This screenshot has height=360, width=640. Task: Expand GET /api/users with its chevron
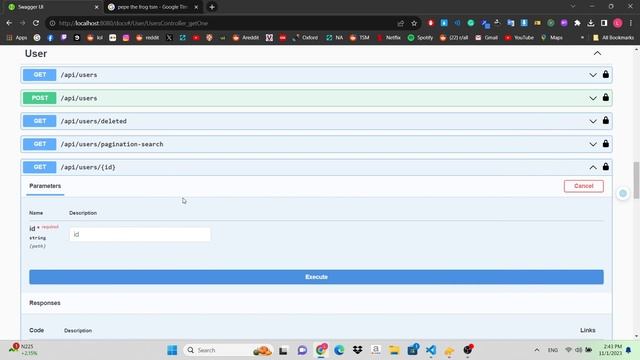coord(593,75)
